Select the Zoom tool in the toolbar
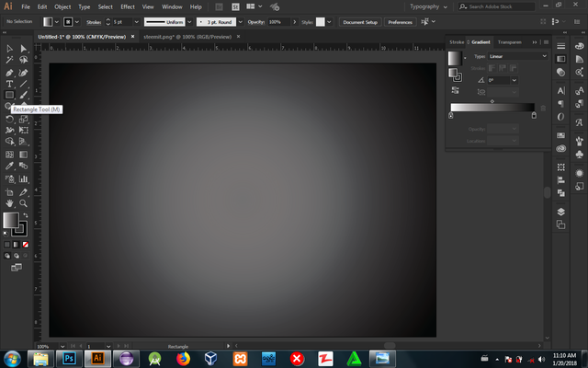The height and width of the screenshot is (368, 588). (x=23, y=202)
